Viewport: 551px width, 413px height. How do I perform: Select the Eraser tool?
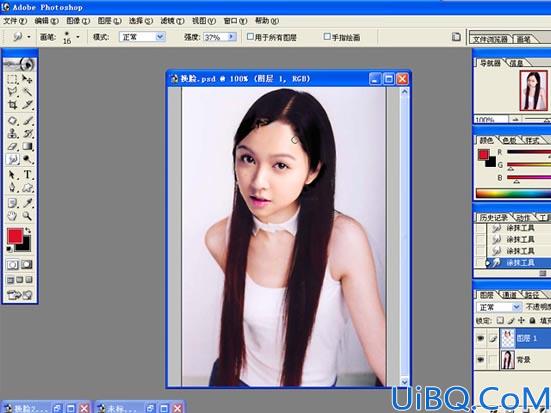(13, 146)
